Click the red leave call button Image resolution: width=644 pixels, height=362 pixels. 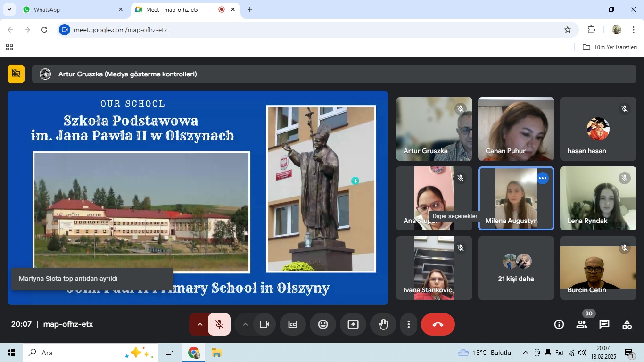coord(438,324)
